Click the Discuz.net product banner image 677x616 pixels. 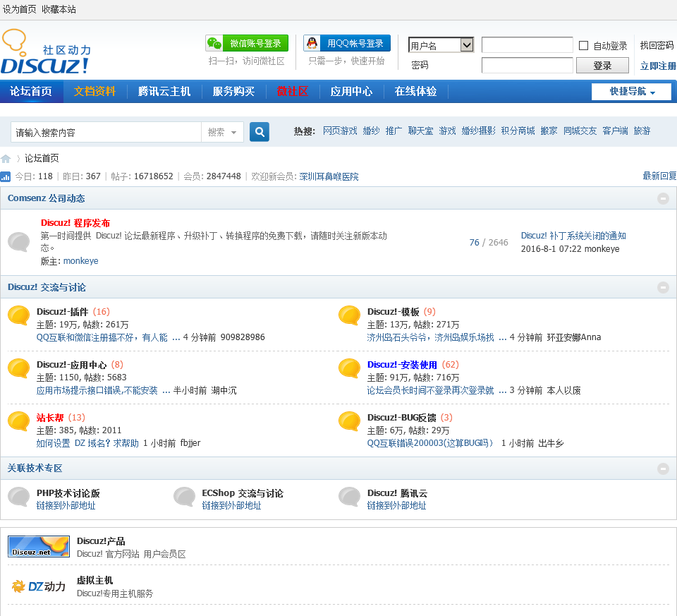(39, 546)
